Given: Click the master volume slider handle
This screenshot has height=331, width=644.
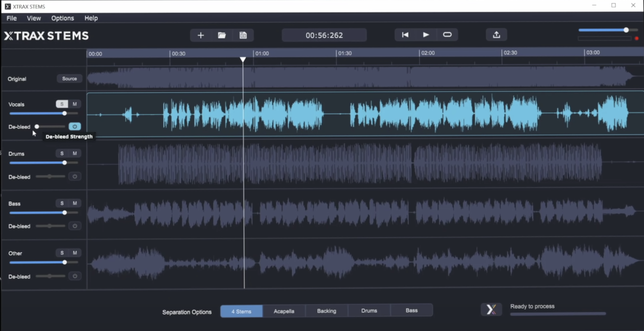Looking at the screenshot, I should (x=626, y=30).
